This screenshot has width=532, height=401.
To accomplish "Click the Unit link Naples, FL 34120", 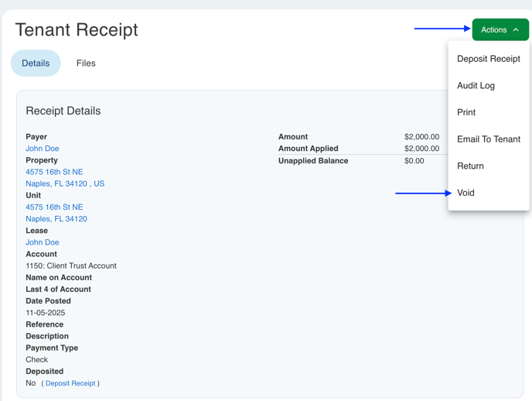I will pyautogui.click(x=56, y=219).
